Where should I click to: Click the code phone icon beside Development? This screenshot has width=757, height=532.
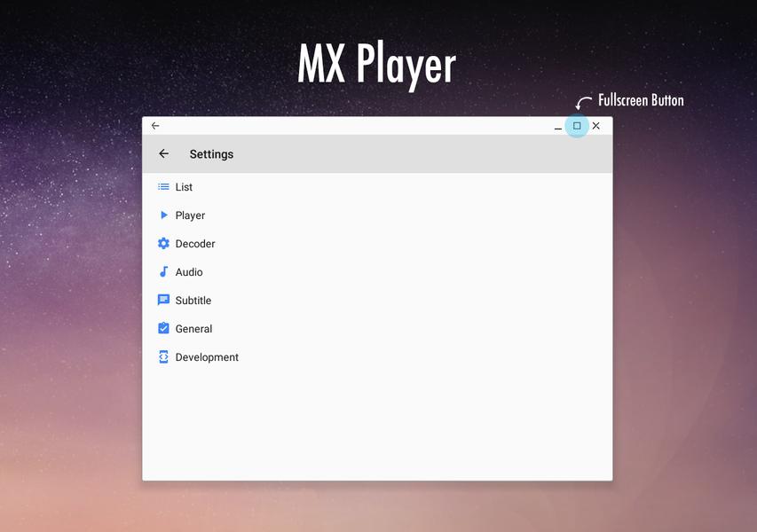pos(163,357)
